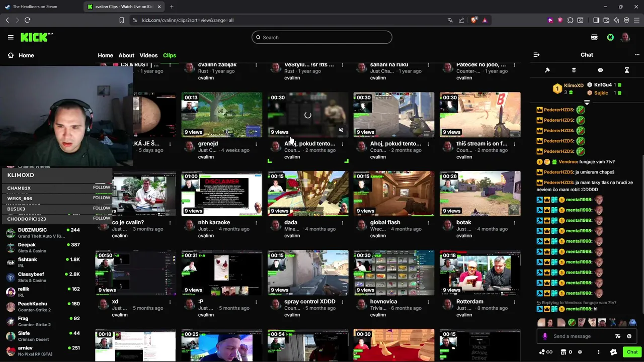This screenshot has width=644, height=362.
Task: Open the options menu for nhh karaoke clip
Action: point(256,223)
